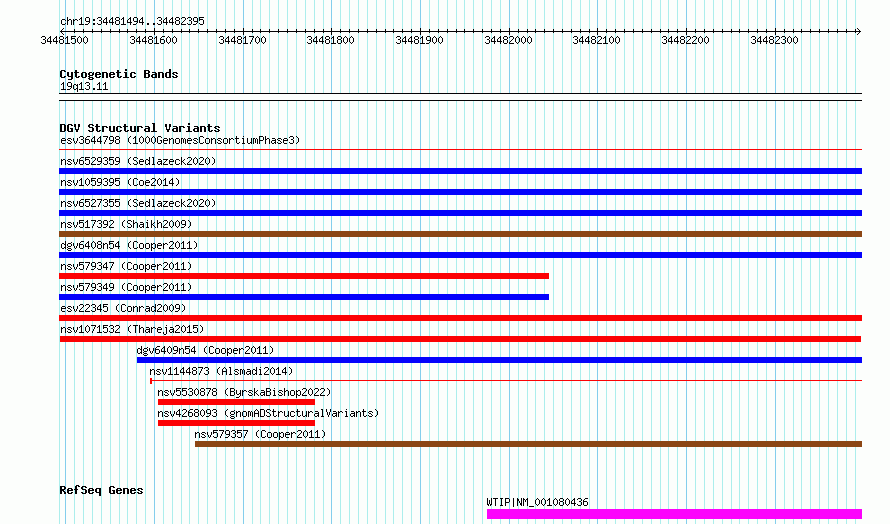Click the esv3644798 thin red line
The height and width of the screenshot is (524, 890).
coord(460,150)
